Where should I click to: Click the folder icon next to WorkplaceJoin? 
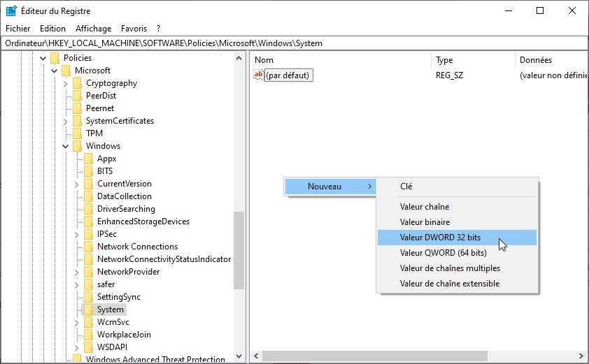pos(88,335)
